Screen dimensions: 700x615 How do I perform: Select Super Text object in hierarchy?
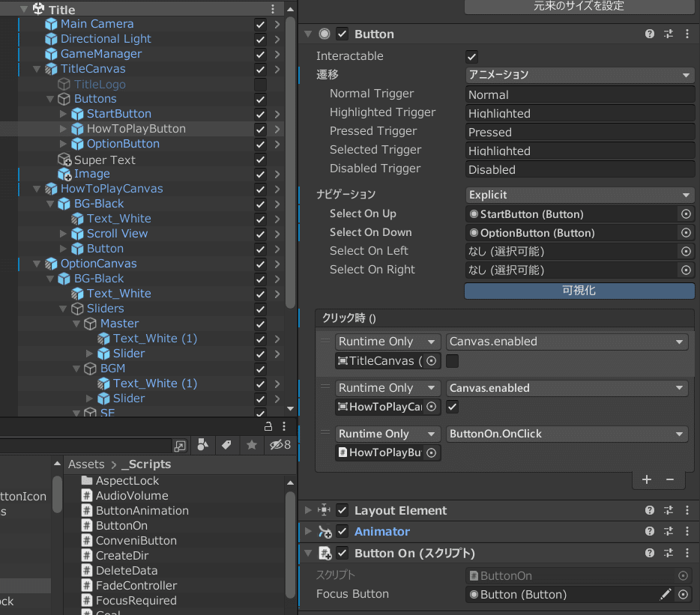click(x=104, y=160)
